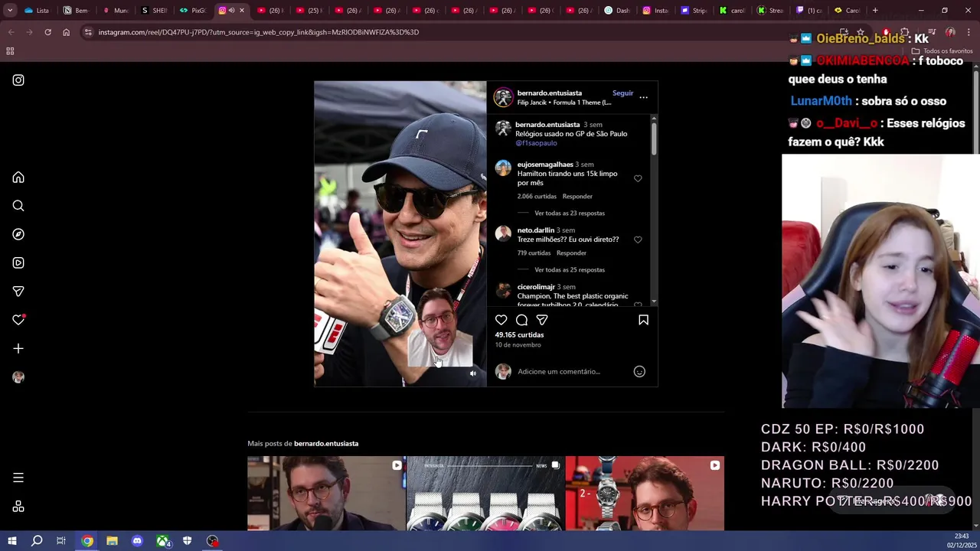Open Chrome tab search dropdown arrow
Image resolution: width=980 pixels, height=551 pixels.
[10, 11]
